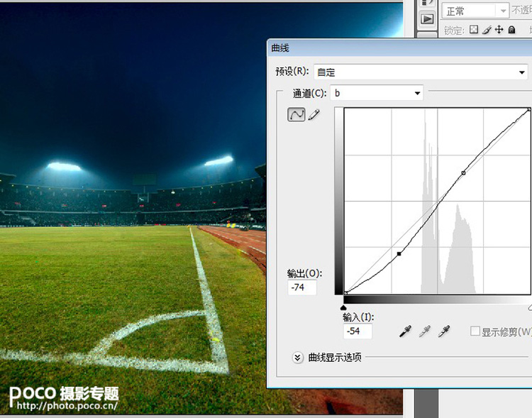Screen dimensions: 532x418
Task: Select the lower selected curve point
Action: coord(399,253)
